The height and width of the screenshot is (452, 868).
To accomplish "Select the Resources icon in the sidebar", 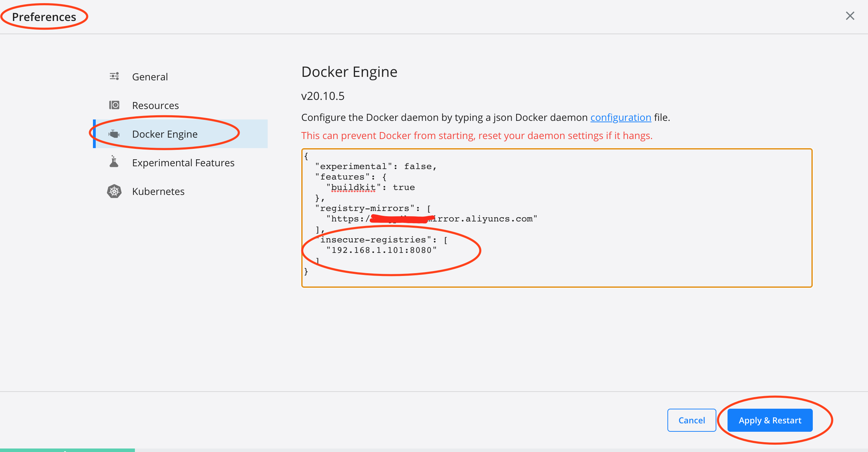I will tap(114, 104).
